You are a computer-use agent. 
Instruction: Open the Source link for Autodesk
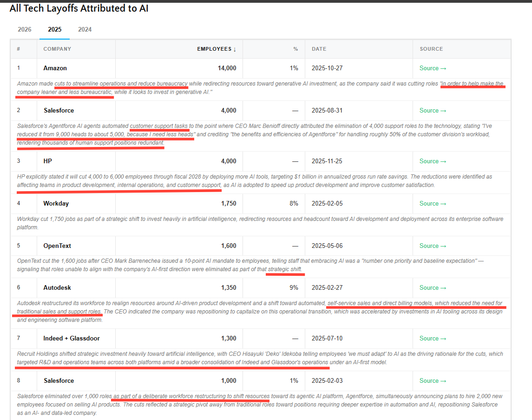point(433,288)
